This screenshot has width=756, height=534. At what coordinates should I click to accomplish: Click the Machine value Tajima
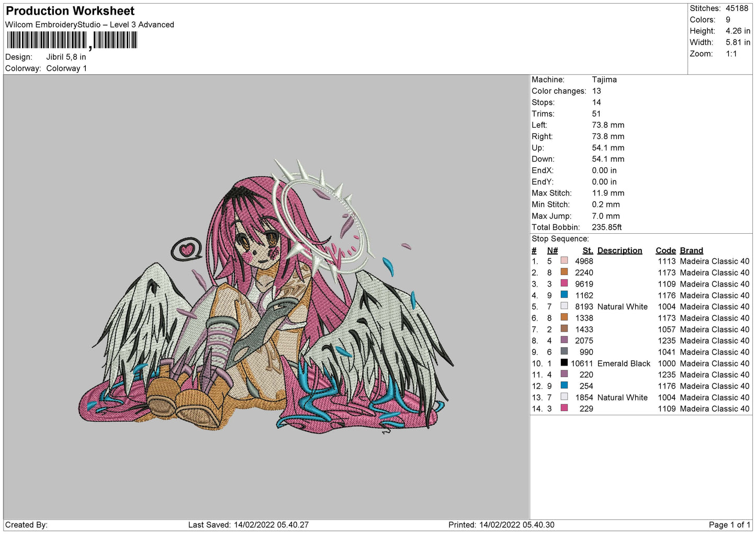point(604,79)
